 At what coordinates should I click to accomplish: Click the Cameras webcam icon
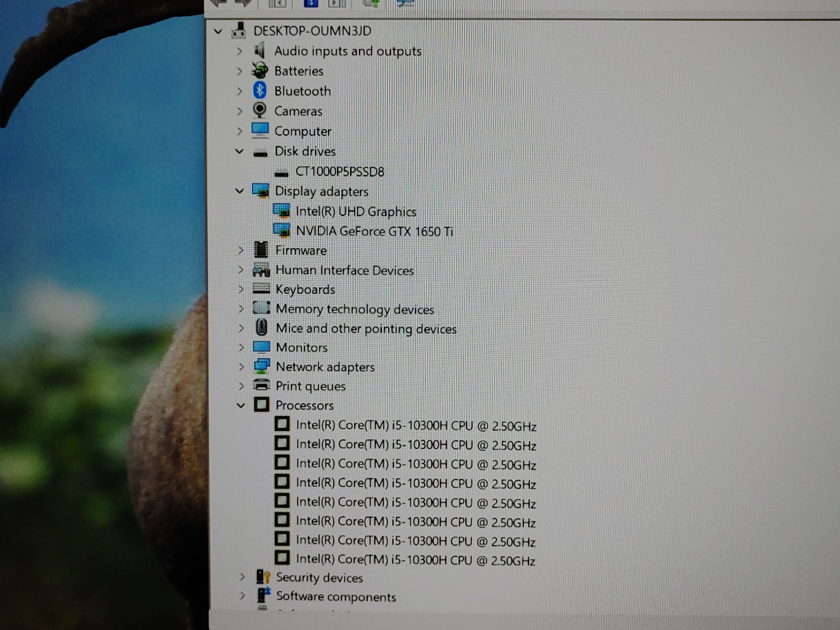260,110
